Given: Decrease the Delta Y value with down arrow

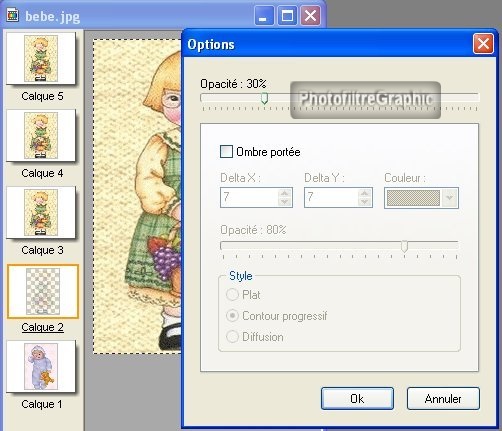Looking at the screenshot, I should [365, 202].
